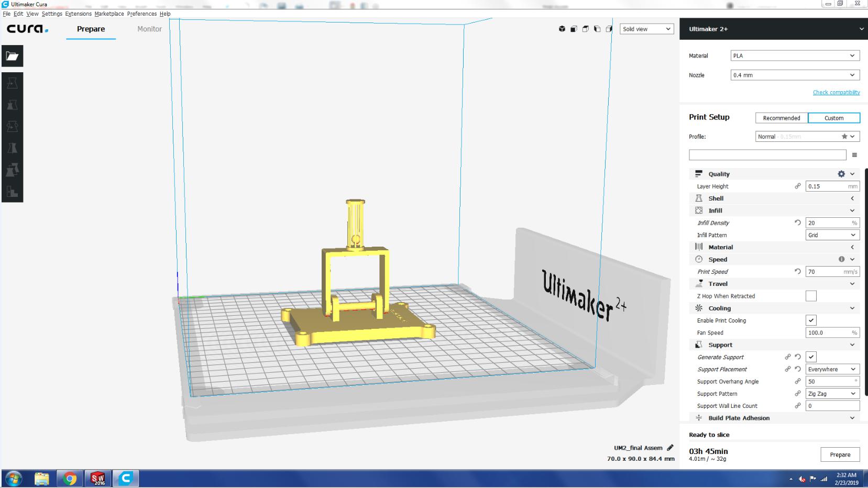This screenshot has height=488, width=868.
Task: Switch camera to top view icon
Action: point(585,29)
